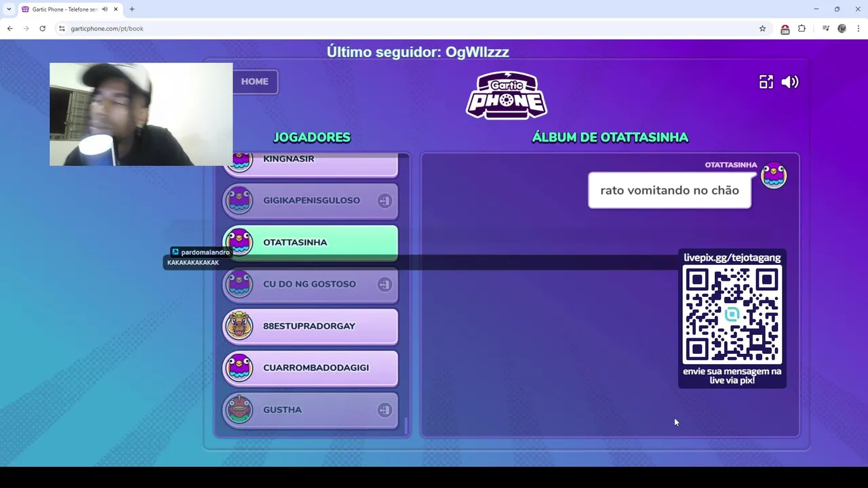
Task: Close the Gartic Phone browser tab
Action: (115, 9)
